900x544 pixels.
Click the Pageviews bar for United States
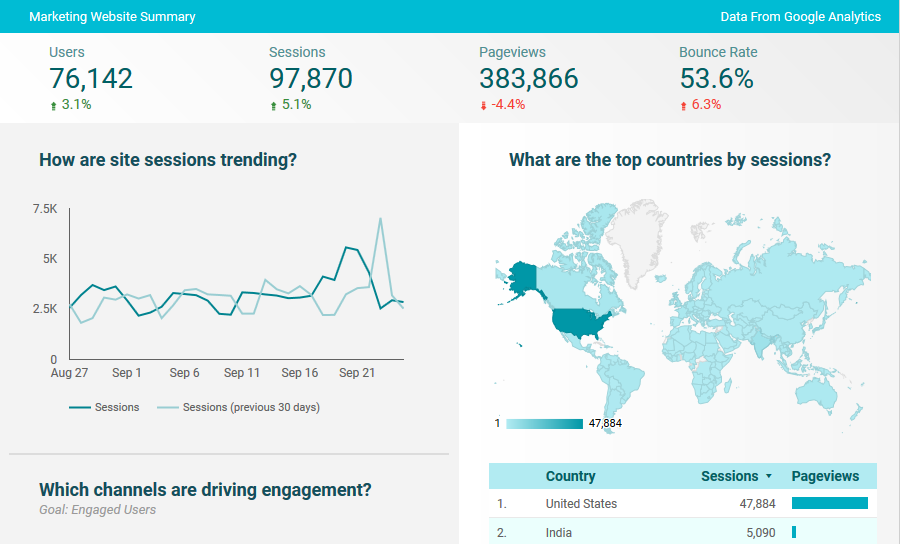pos(829,504)
